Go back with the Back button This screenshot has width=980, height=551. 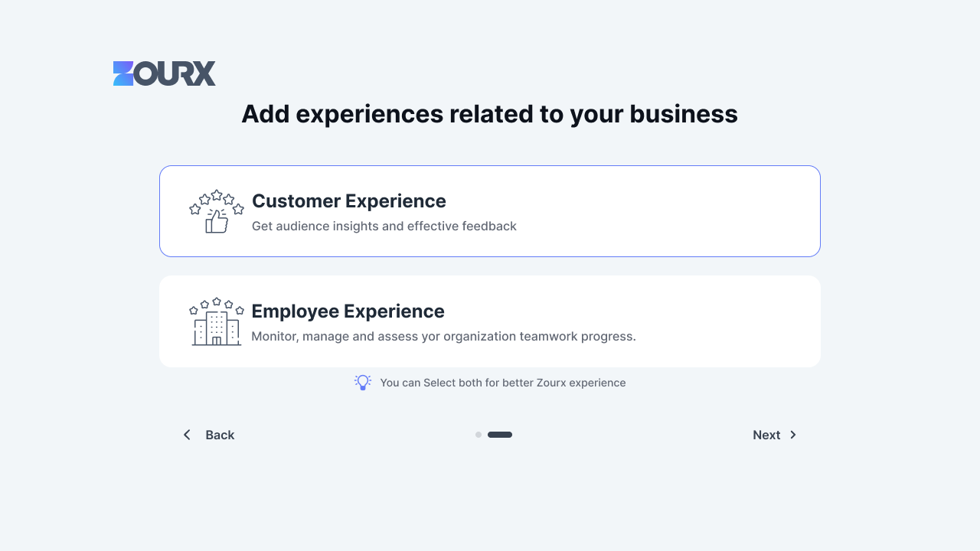click(x=208, y=435)
